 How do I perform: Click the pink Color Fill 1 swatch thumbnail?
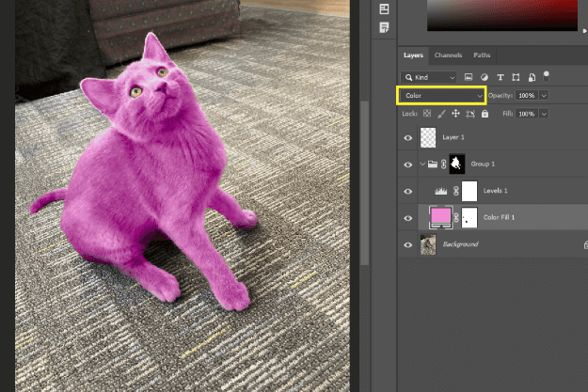(x=440, y=217)
